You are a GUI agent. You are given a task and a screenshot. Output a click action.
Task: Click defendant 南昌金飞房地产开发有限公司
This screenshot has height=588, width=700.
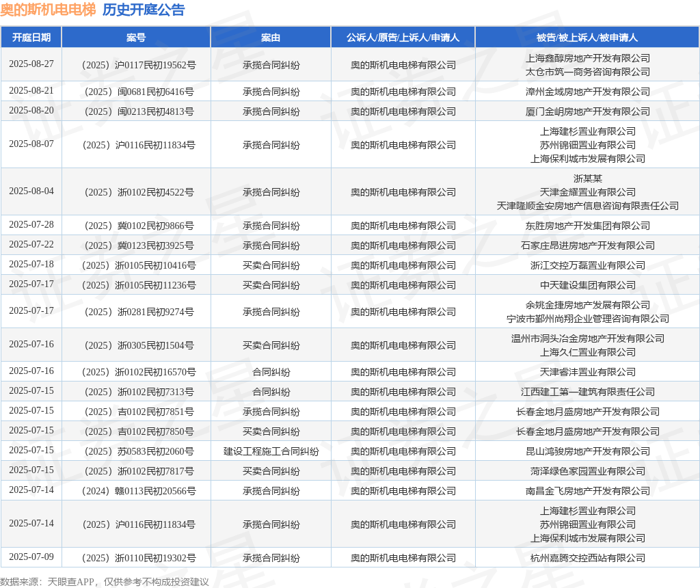click(587, 491)
